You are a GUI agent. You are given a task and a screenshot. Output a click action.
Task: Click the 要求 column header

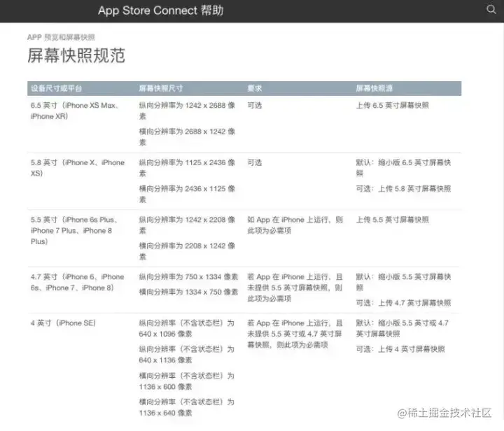tap(255, 88)
